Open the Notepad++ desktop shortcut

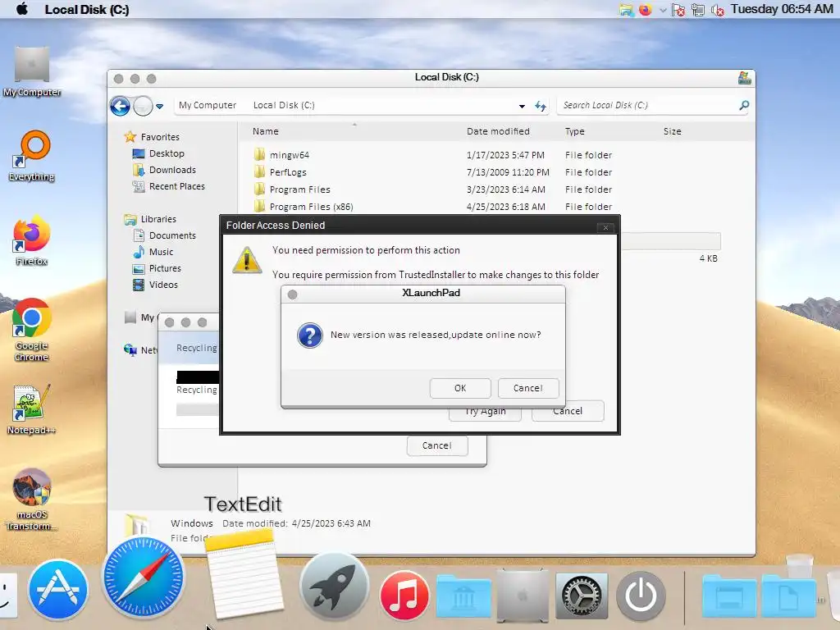point(31,410)
